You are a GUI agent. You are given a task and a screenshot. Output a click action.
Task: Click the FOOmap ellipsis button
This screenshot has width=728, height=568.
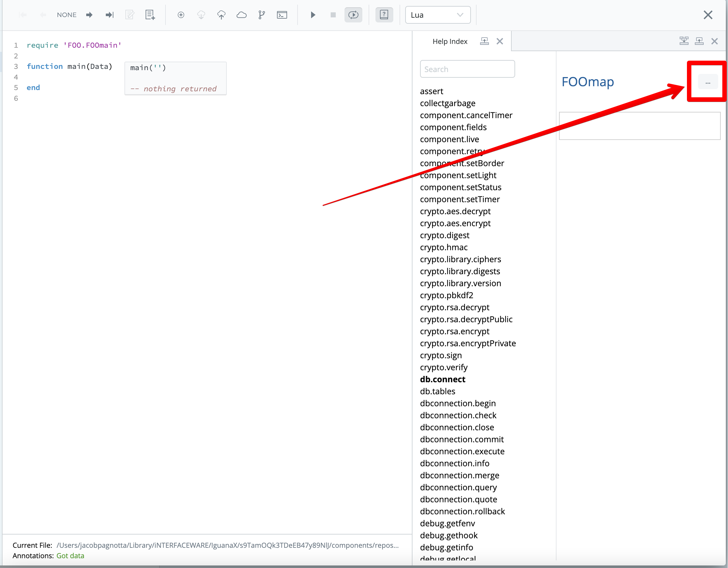tap(707, 82)
